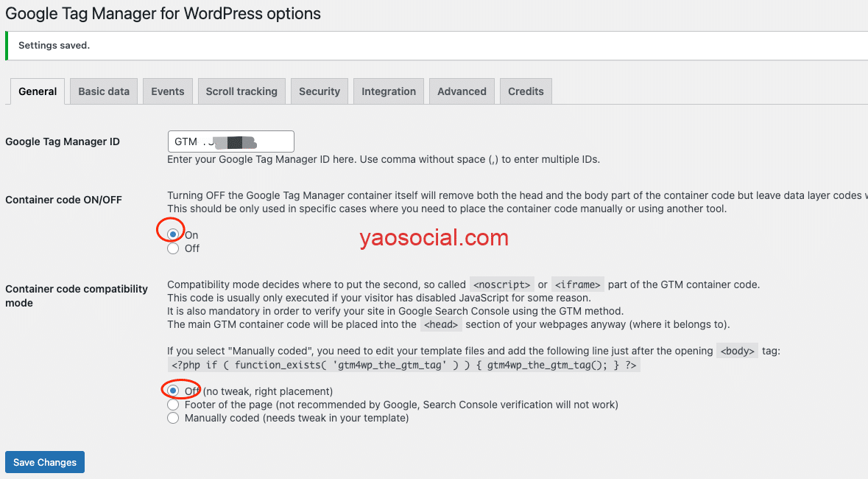Switch to the Integration tab
868x479 pixels.
(389, 91)
